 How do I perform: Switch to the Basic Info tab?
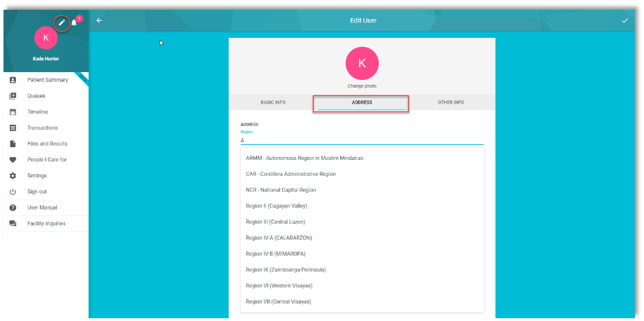pos(273,102)
